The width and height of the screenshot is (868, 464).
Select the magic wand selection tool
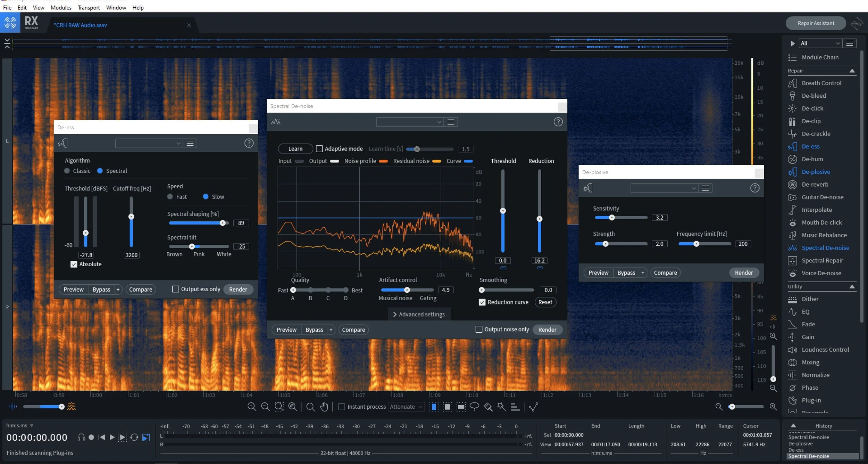(x=501, y=406)
